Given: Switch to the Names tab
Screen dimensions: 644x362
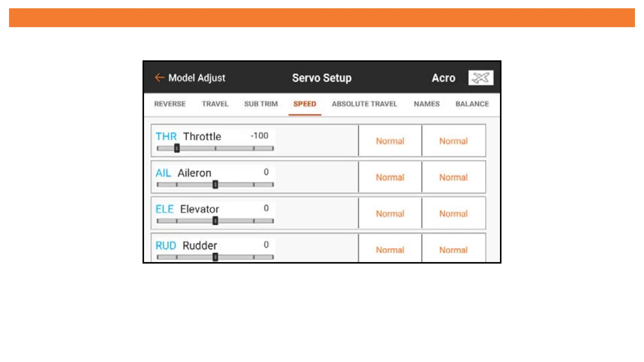Looking at the screenshot, I should point(426,104).
